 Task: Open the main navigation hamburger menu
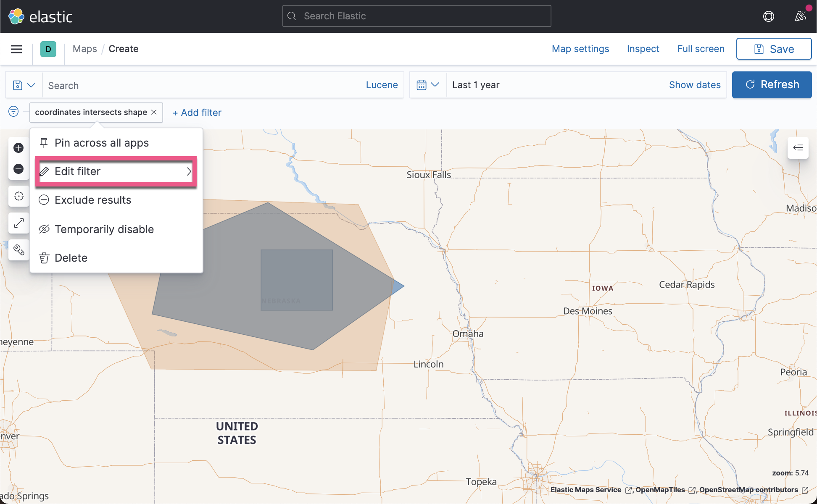click(16, 49)
